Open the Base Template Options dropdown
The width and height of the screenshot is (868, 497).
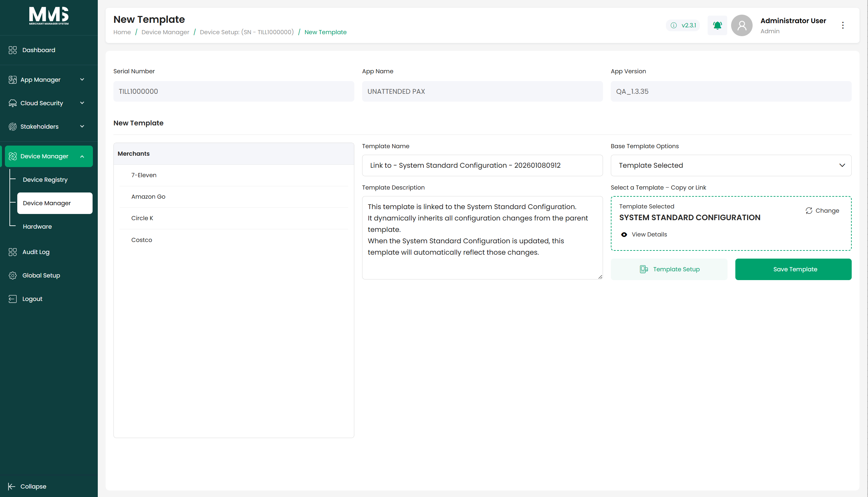731,165
